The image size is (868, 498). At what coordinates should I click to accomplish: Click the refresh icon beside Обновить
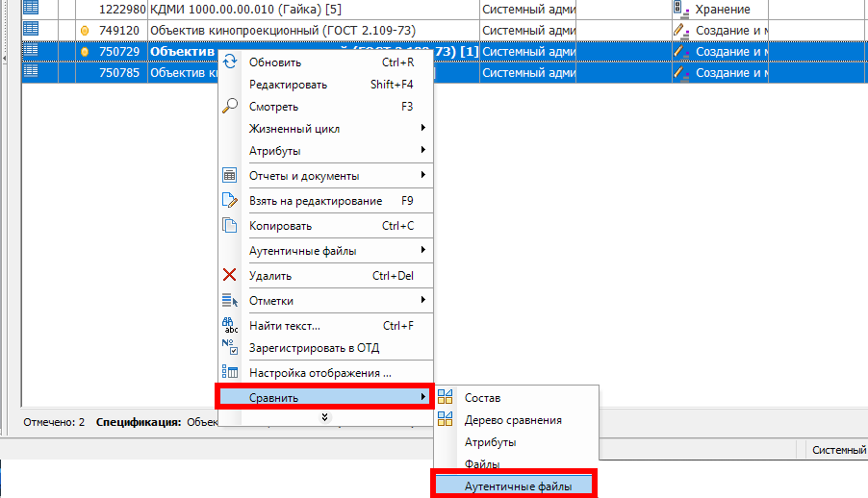pyautogui.click(x=230, y=62)
